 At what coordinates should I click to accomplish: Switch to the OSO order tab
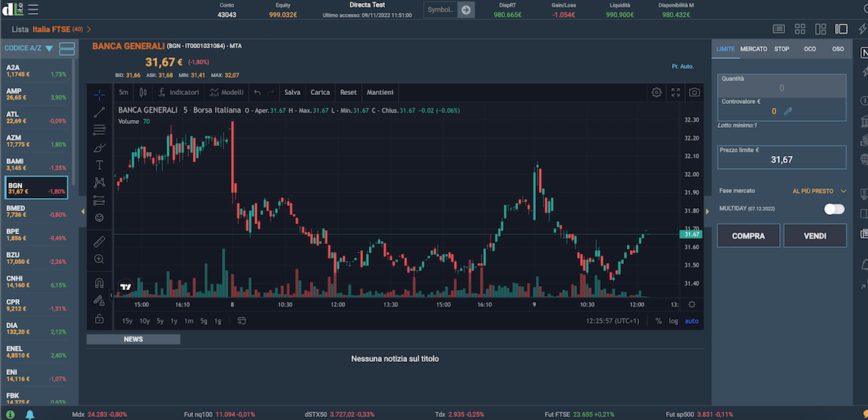pyautogui.click(x=838, y=49)
